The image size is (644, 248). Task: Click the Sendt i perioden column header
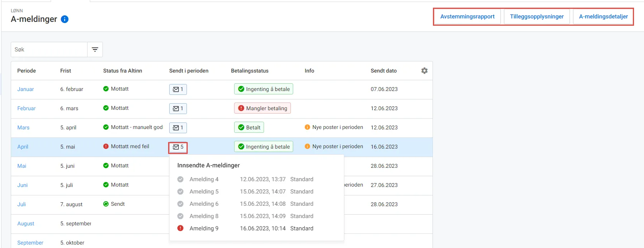(x=189, y=71)
